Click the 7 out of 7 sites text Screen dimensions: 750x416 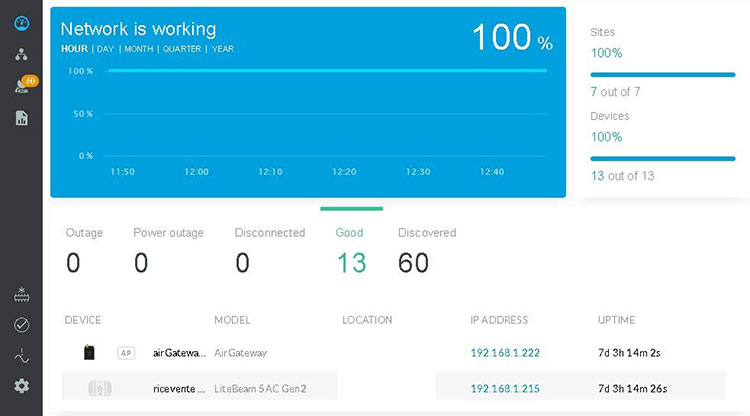pyautogui.click(x=615, y=92)
